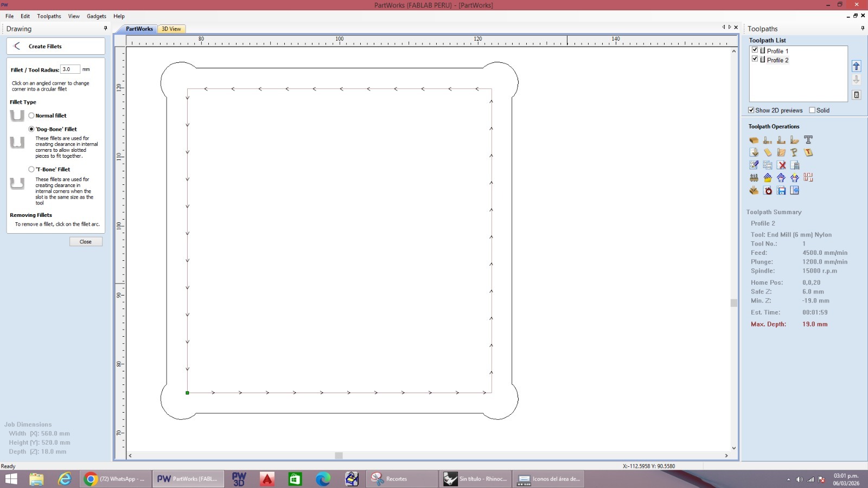Click the green start node on the drawing
Viewport: 868px width, 488px height.
pos(187,393)
